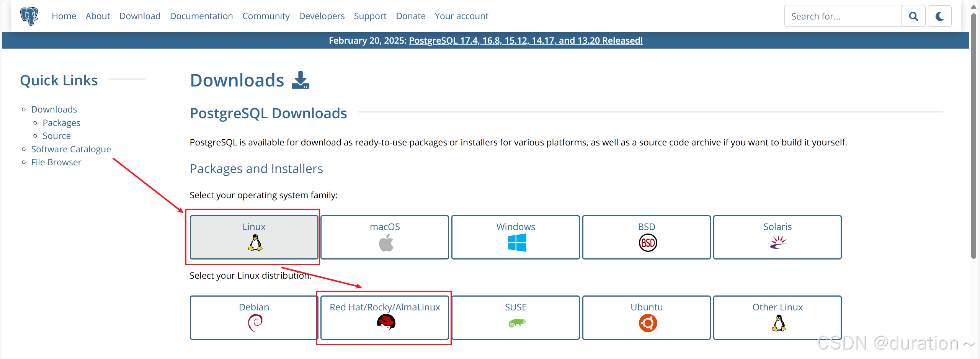Open the Your account menu item
Screen dimensions: 980x359
(461, 16)
